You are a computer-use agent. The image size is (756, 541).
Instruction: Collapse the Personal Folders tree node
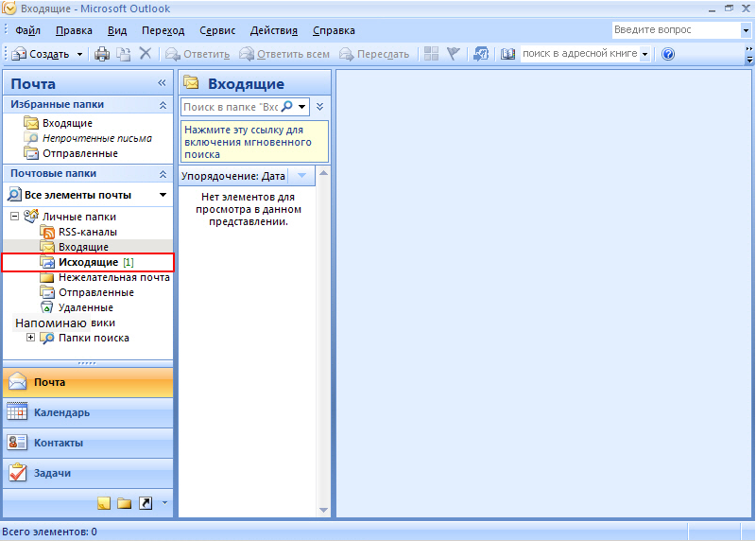click(14, 217)
